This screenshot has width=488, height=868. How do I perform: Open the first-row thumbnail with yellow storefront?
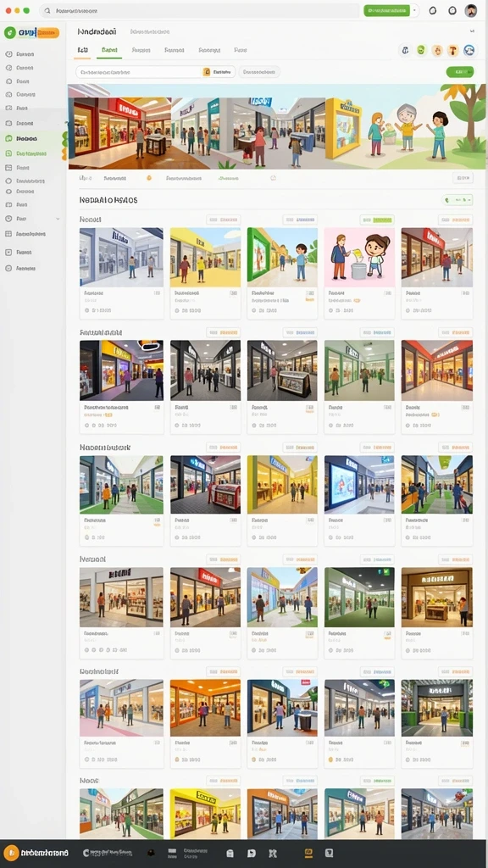[205, 257]
